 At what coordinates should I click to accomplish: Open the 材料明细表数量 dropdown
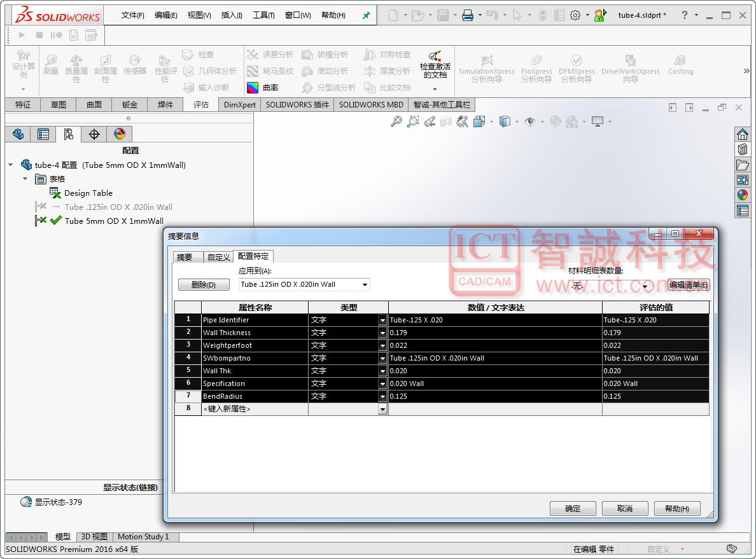[645, 287]
